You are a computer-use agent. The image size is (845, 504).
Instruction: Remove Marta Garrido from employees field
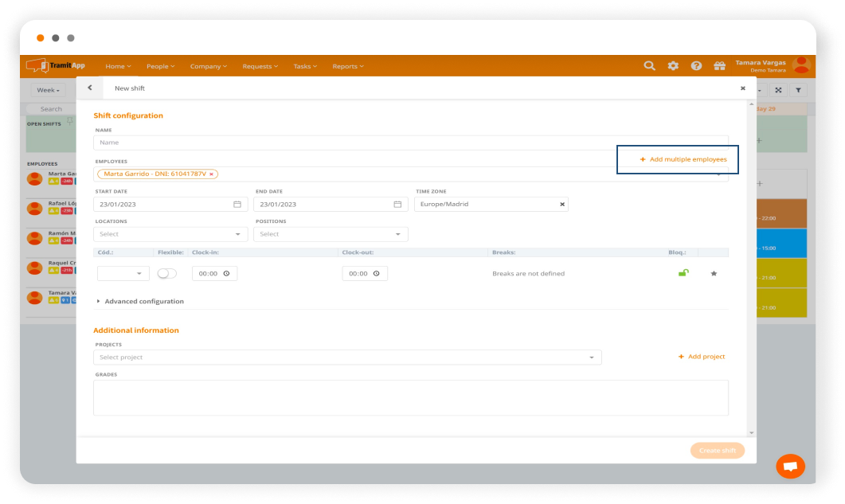coord(211,174)
